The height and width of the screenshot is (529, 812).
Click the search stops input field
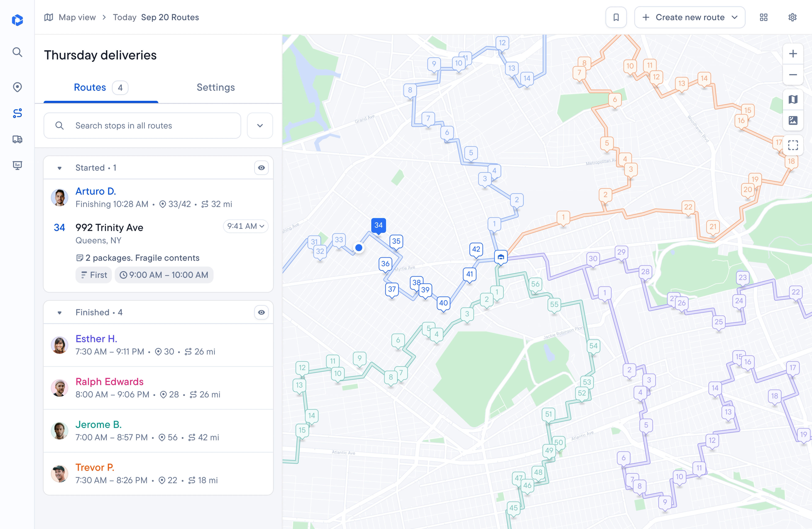tap(142, 126)
